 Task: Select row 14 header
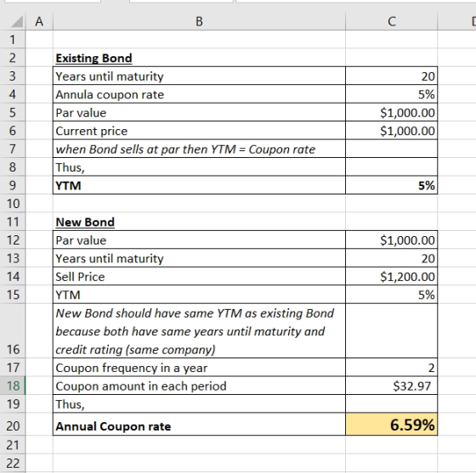pyautogui.click(x=13, y=277)
